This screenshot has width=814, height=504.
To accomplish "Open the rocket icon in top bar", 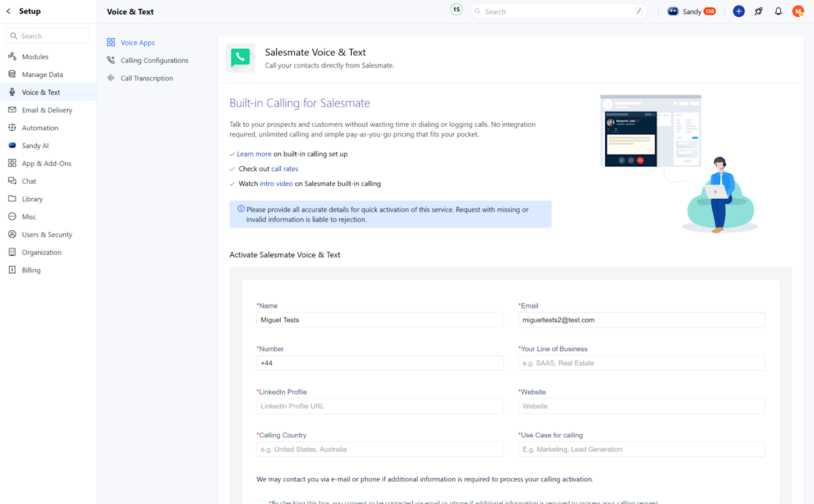I will click(x=758, y=11).
